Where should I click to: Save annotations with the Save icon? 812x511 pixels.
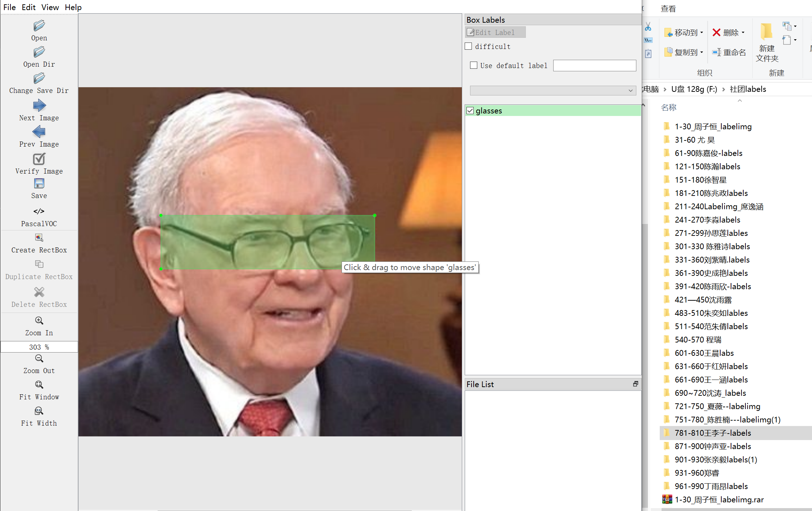click(x=39, y=184)
